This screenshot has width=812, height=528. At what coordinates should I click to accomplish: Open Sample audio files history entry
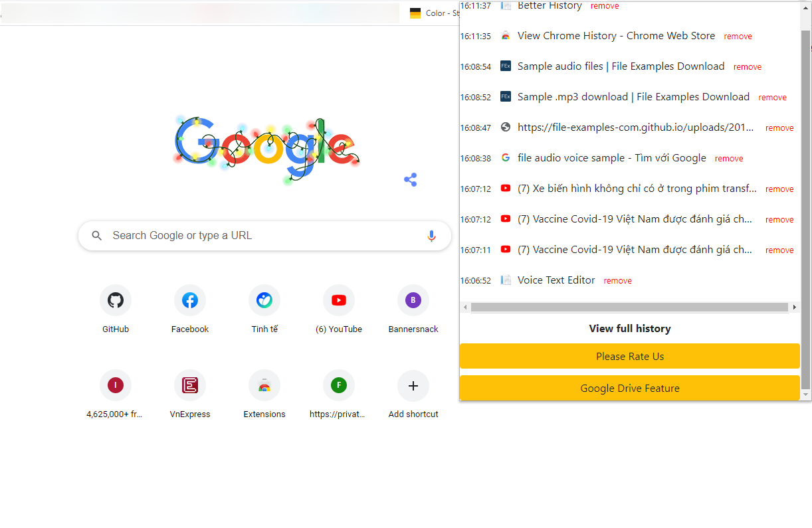621,66
